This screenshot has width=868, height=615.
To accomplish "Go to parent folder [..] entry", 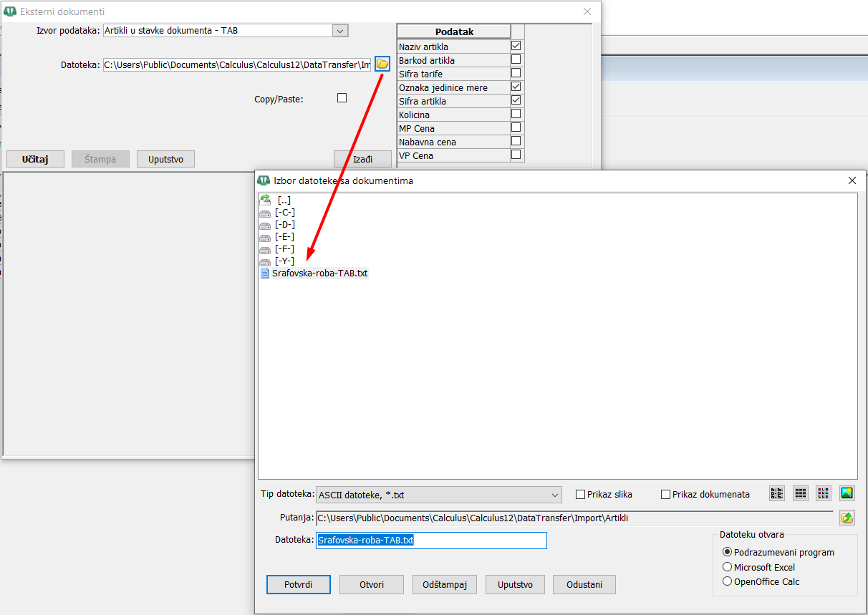I will [284, 200].
